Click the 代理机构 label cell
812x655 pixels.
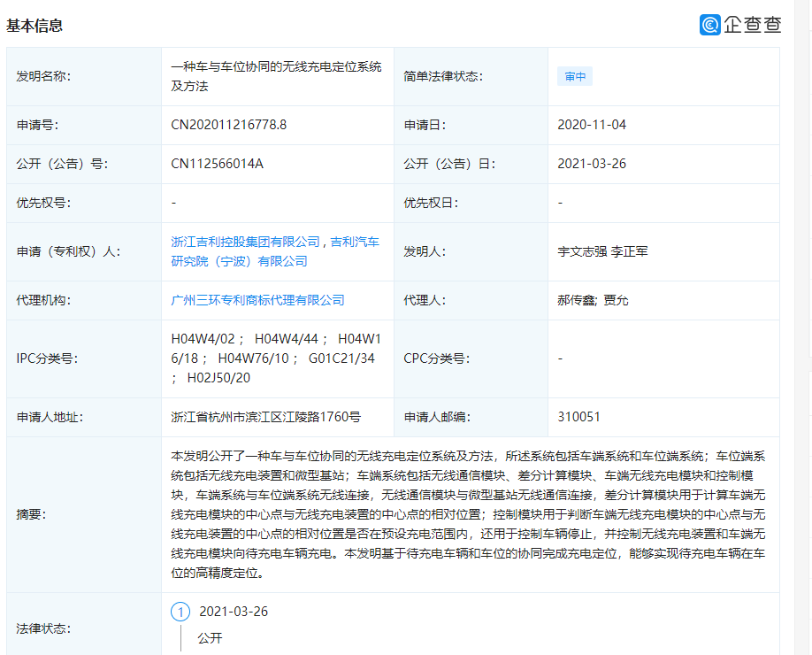(84, 301)
